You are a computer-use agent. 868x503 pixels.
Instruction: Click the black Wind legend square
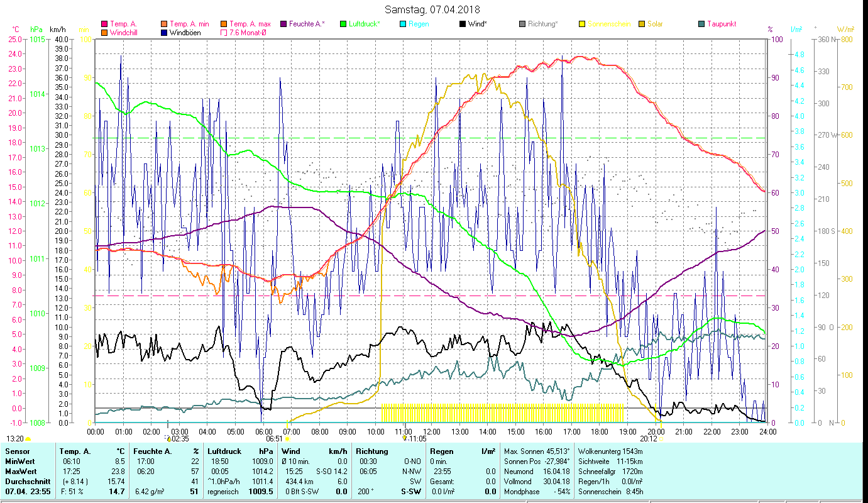(x=462, y=24)
